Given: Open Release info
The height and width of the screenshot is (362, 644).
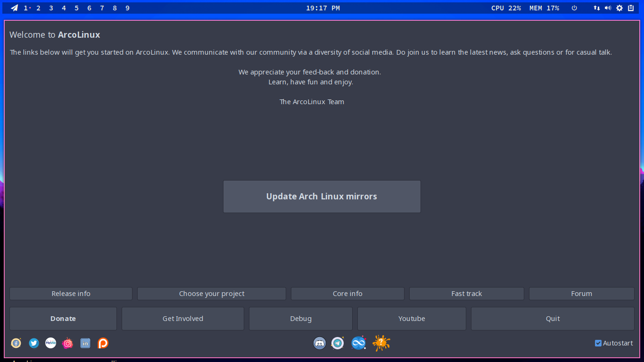Looking at the screenshot, I should (71, 294).
